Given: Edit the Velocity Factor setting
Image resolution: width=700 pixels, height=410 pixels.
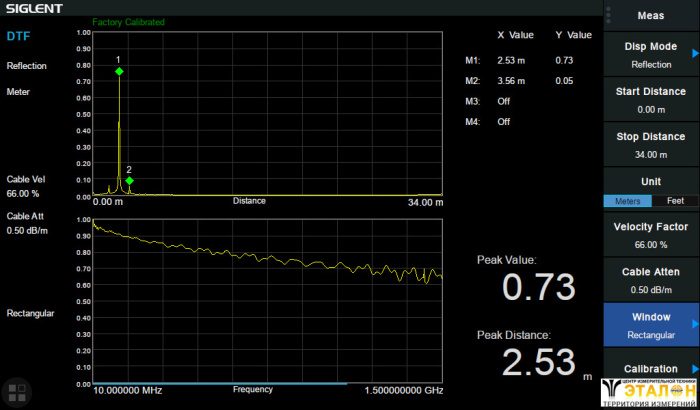Looking at the screenshot, I should [x=651, y=235].
